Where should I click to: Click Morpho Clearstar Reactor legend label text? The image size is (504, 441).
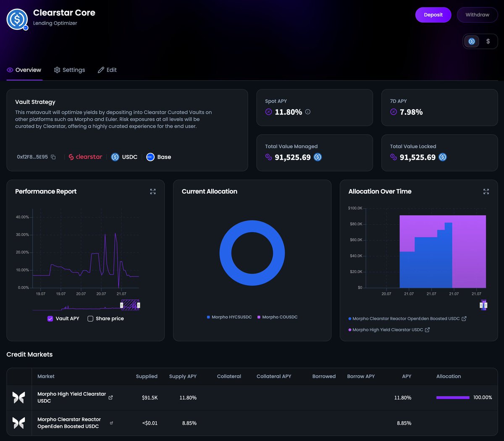[406, 319]
